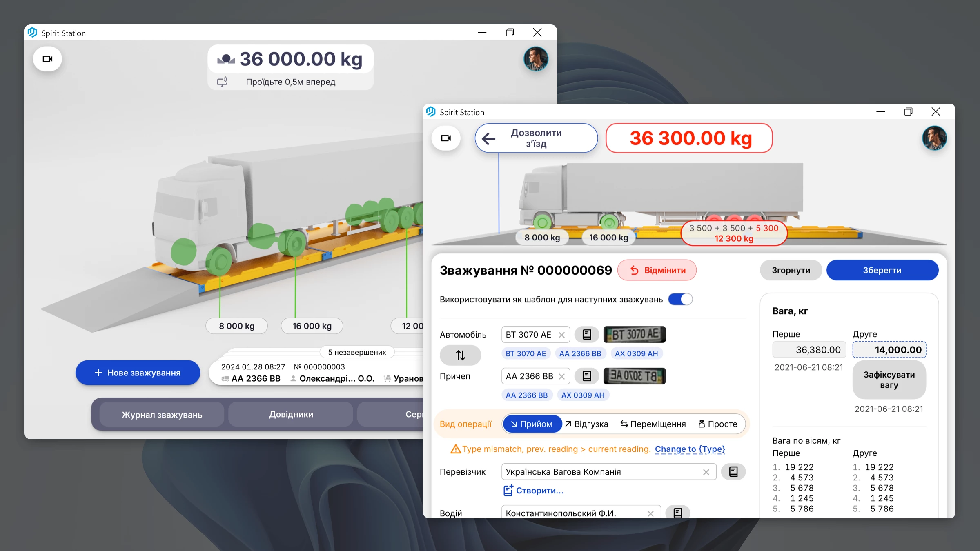Click Зберегти button
980x551 pixels.
(882, 270)
